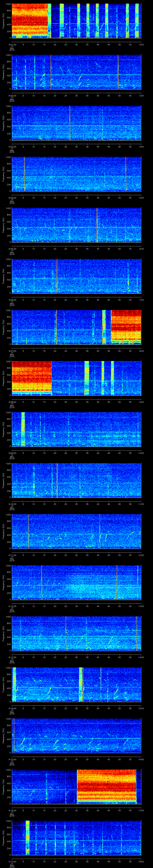Viewport: 153px width, 868px height.
Task: Click the '6:01:00' start time label
Action: (x=12, y=44)
